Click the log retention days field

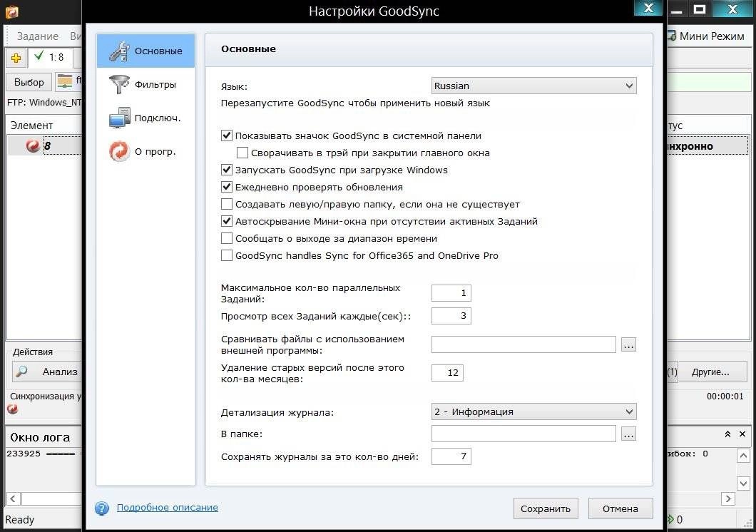(451, 456)
